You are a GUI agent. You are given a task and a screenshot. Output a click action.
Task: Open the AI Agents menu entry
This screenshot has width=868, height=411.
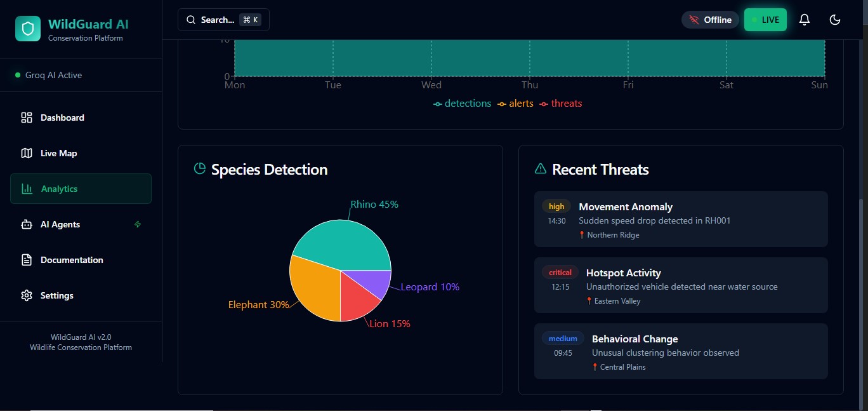click(60, 224)
